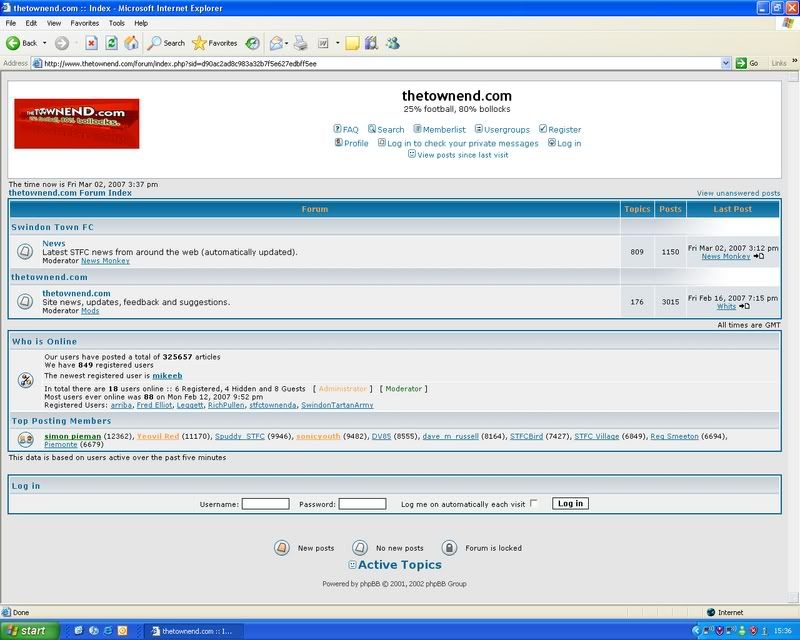Click the Forum is locked legend icon

pos(449,548)
